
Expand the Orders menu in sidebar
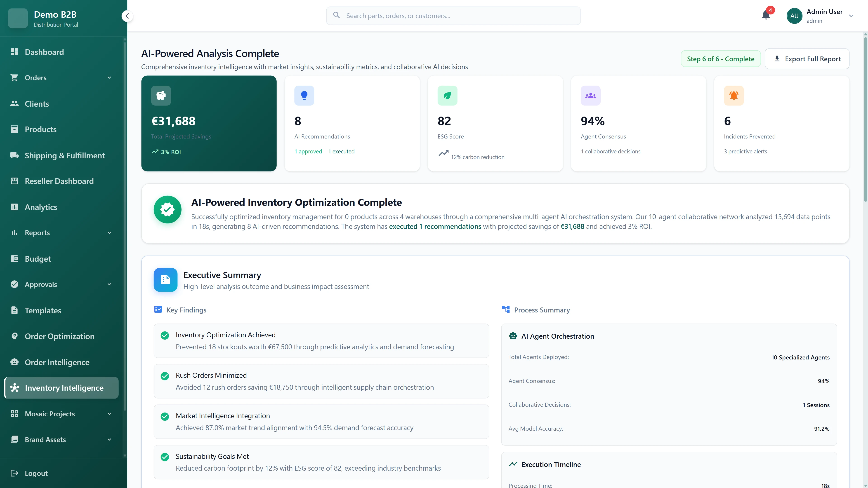[x=109, y=78]
